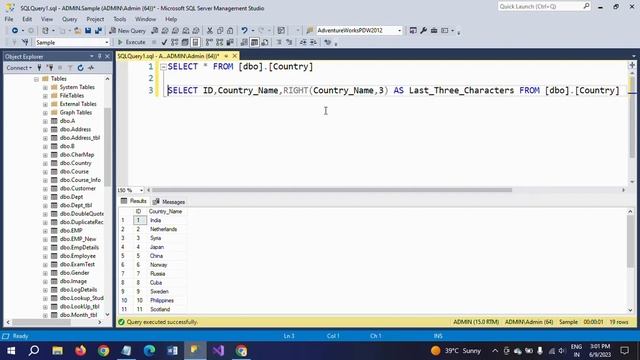Toggle Include Actual Execution Plan
Viewport: 640px width, 360px height.
point(209,42)
